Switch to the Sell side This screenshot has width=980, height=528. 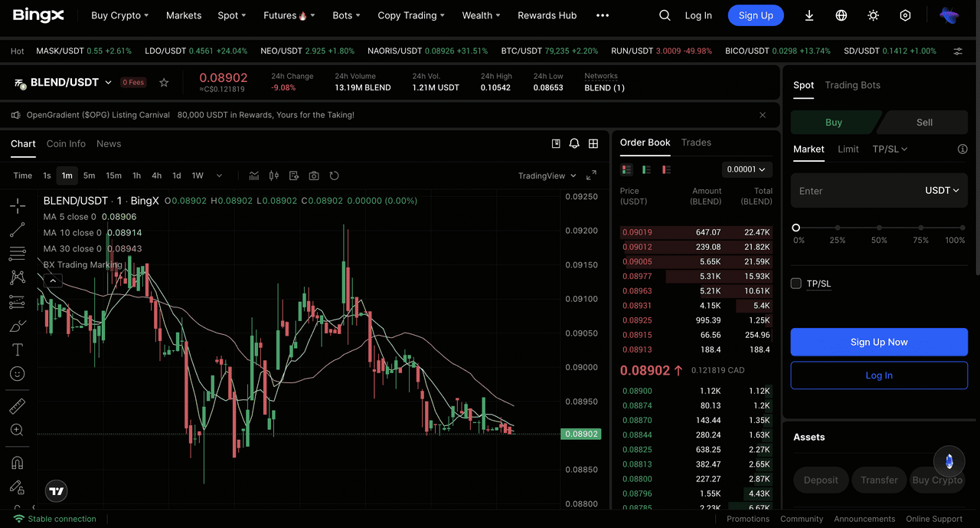coord(924,123)
